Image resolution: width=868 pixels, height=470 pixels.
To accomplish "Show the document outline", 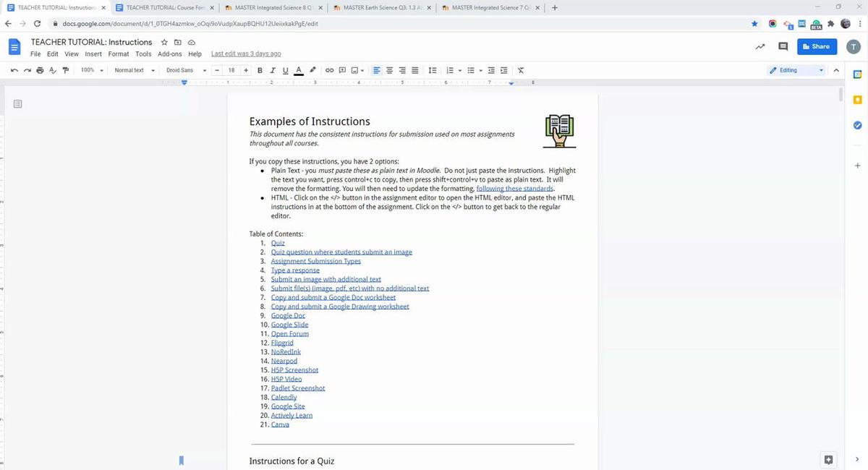I will pyautogui.click(x=18, y=104).
